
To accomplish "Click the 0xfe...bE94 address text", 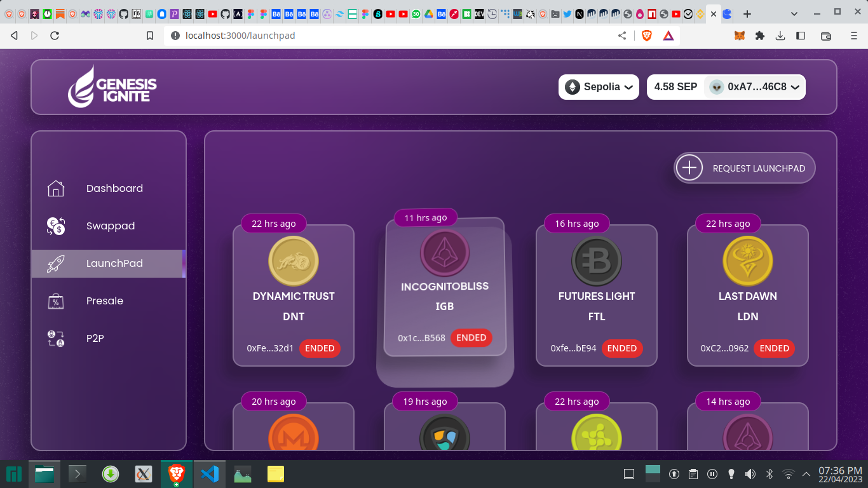I will click(x=573, y=348).
